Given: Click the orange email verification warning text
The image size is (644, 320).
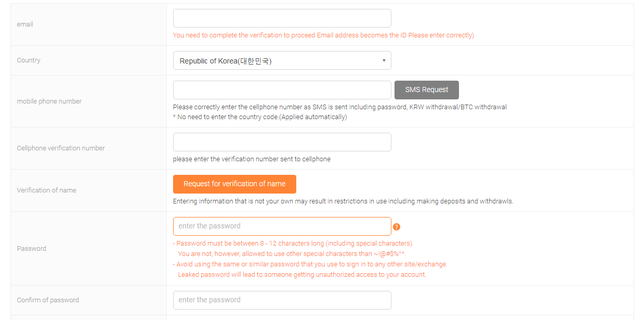Looking at the screenshot, I should [323, 35].
